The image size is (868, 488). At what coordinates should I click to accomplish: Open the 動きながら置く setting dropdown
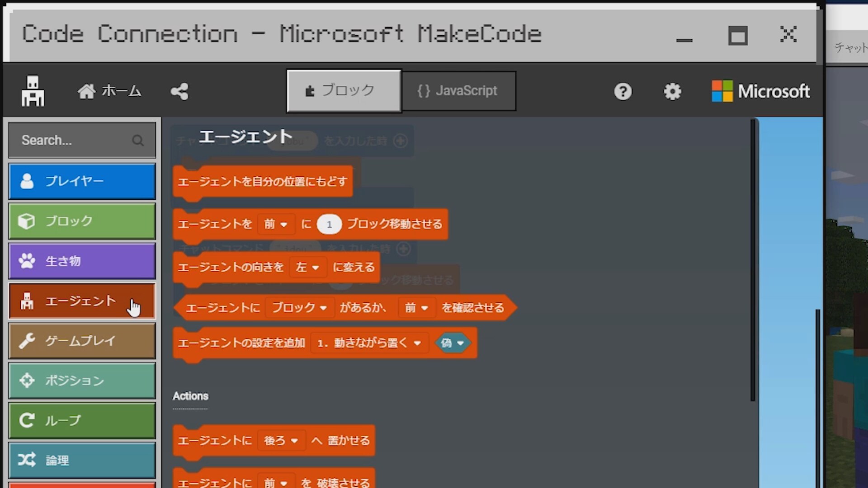(369, 343)
